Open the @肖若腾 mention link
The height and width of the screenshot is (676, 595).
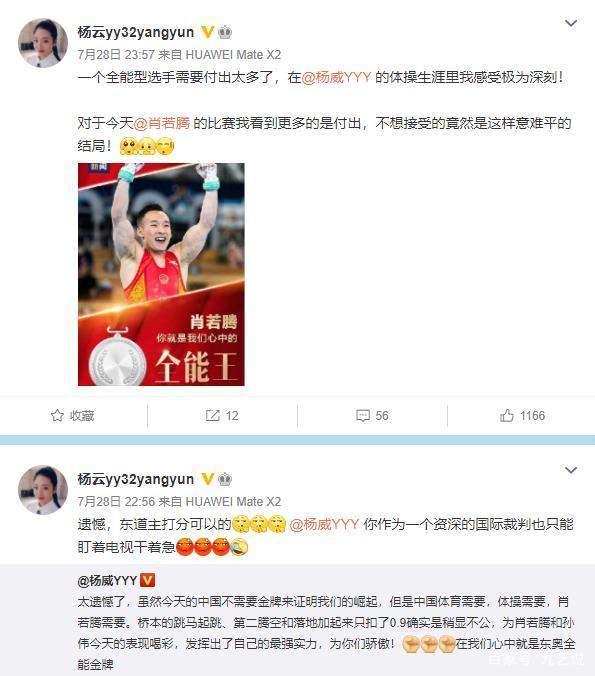coord(162,123)
